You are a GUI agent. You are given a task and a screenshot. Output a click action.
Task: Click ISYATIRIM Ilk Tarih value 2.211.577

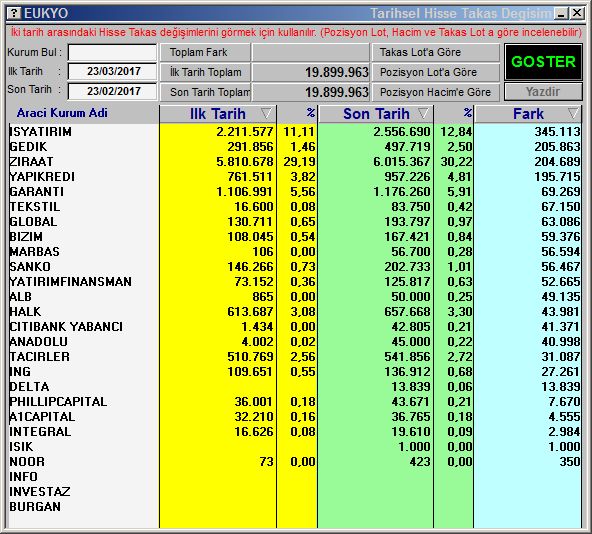pyautogui.click(x=244, y=132)
